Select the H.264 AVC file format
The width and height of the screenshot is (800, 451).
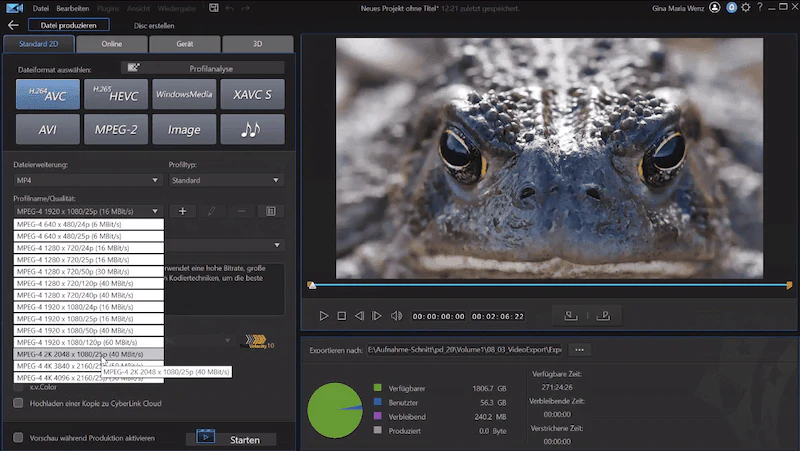coord(48,94)
